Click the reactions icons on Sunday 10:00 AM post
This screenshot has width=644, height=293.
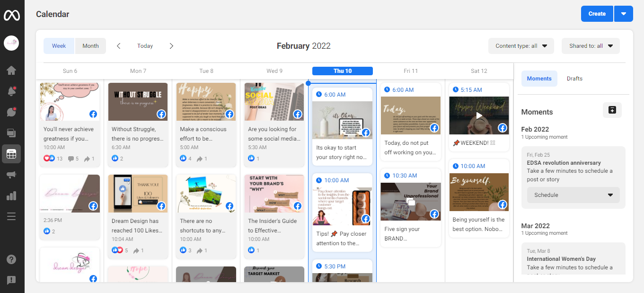pos(49,159)
